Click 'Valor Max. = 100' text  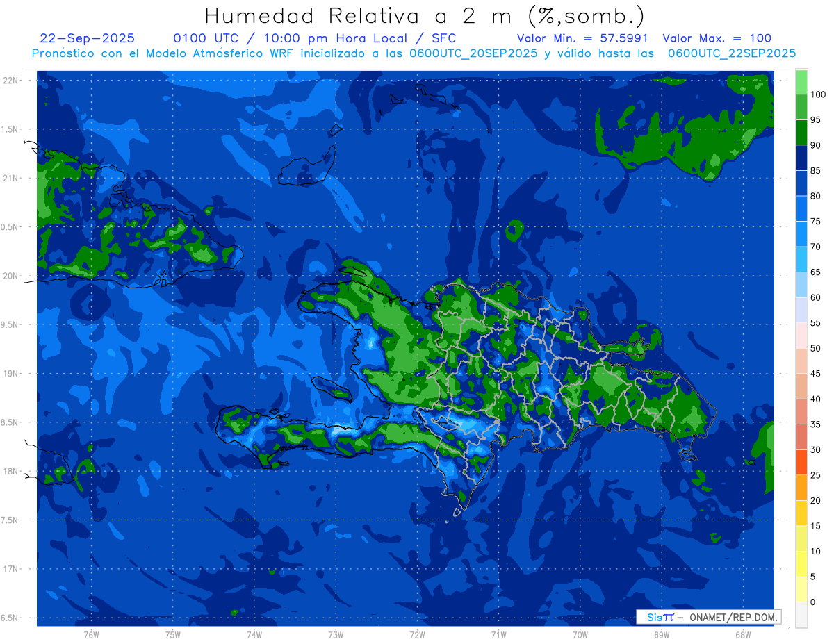pyautogui.click(x=717, y=38)
